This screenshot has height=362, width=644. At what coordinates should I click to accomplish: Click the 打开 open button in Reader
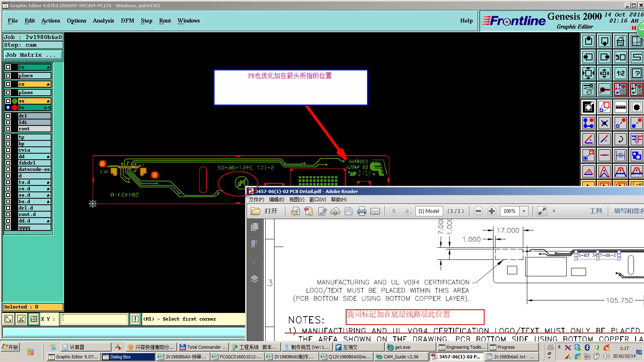[265, 211]
